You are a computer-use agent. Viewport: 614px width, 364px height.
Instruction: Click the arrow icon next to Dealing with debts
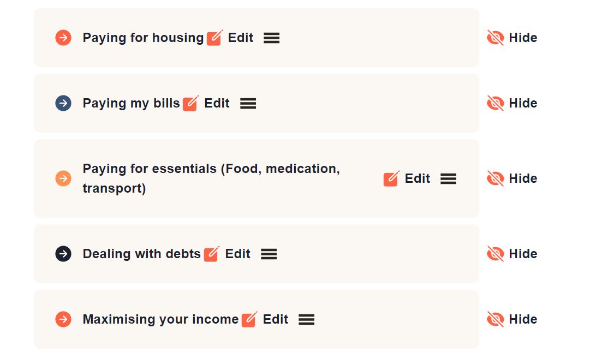(63, 254)
